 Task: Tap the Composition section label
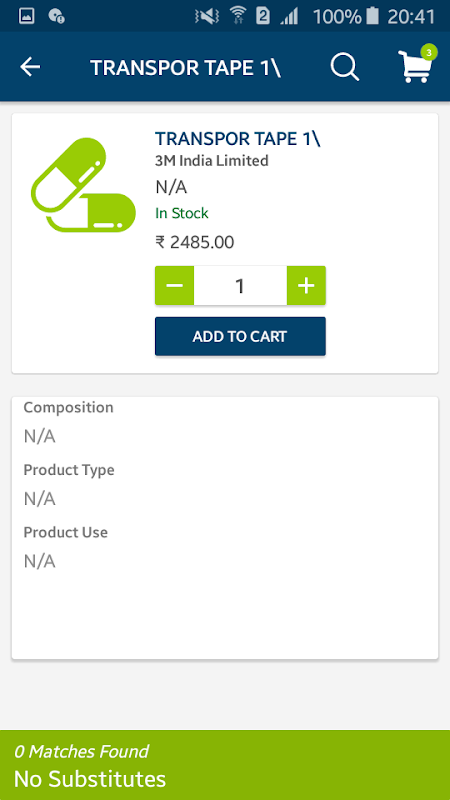click(x=68, y=408)
